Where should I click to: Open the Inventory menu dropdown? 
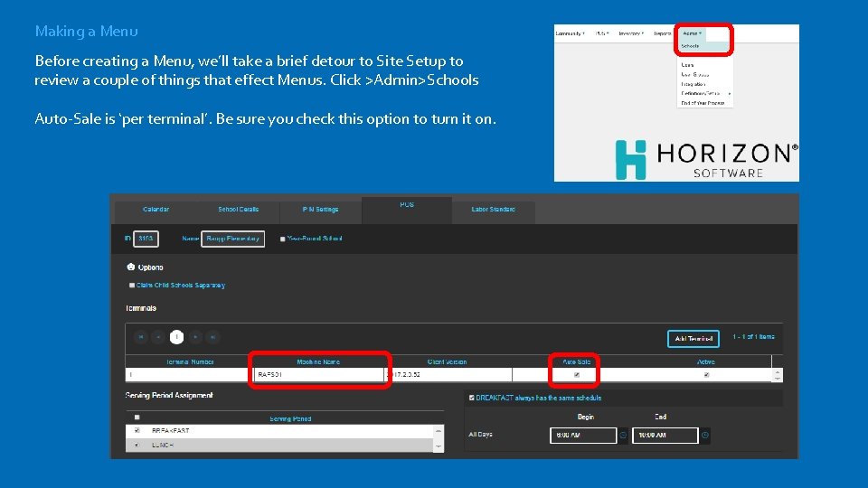click(x=631, y=33)
